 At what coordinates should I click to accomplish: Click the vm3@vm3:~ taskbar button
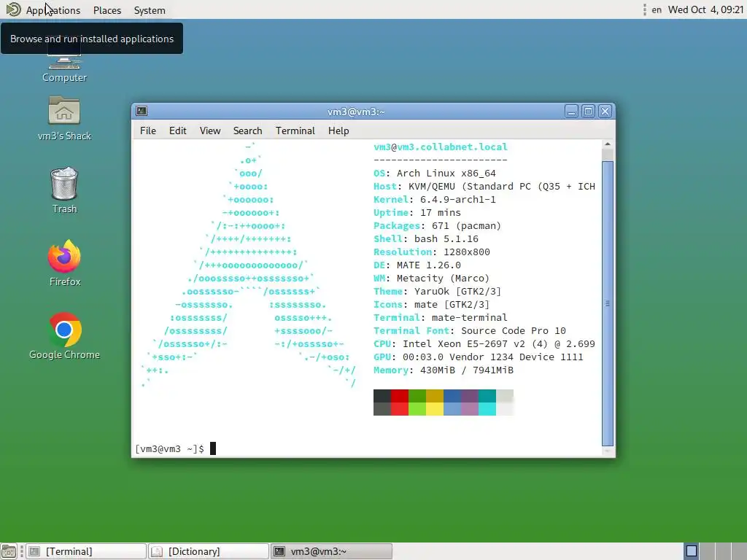(331, 551)
